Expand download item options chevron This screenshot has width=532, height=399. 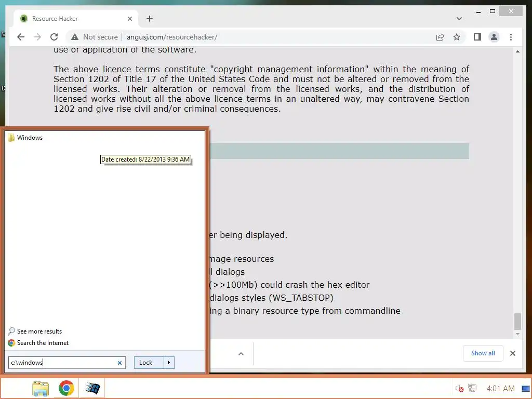[241, 354]
